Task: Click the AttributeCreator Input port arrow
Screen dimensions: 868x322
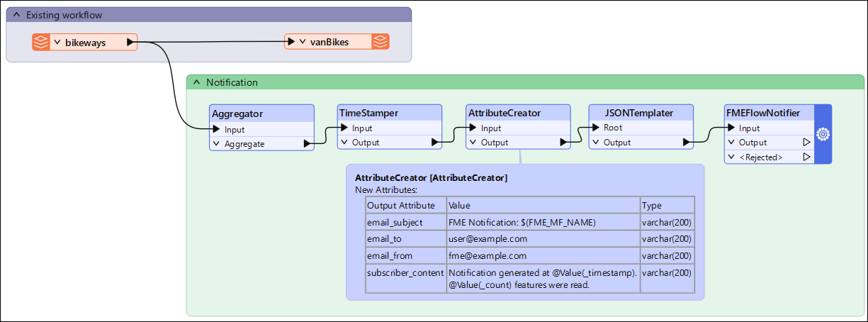Action: point(473,128)
